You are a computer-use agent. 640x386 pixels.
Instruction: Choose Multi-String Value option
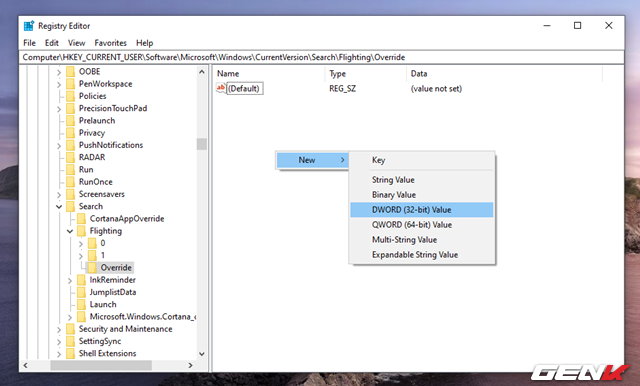(x=422, y=240)
